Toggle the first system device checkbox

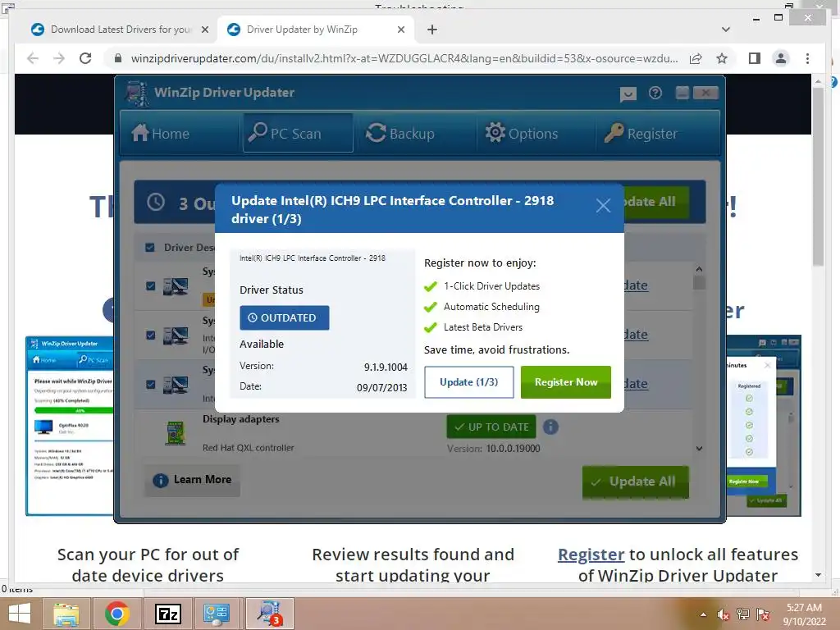(x=151, y=286)
